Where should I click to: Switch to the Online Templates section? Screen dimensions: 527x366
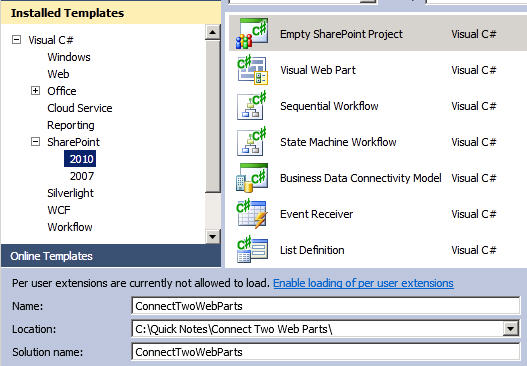point(111,256)
